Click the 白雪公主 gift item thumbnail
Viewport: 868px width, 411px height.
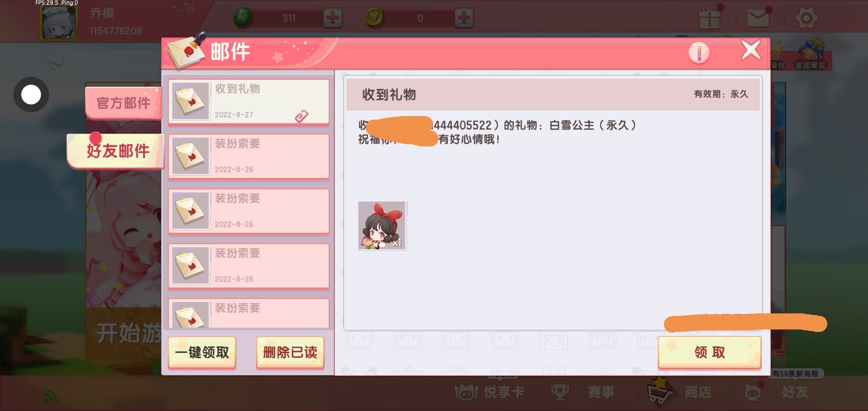point(382,226)
